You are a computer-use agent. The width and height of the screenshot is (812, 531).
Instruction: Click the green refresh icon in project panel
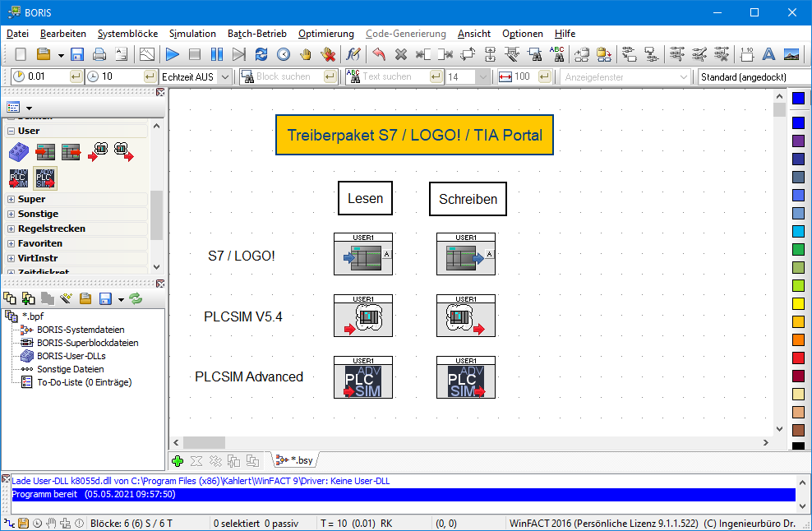point(136,298)
